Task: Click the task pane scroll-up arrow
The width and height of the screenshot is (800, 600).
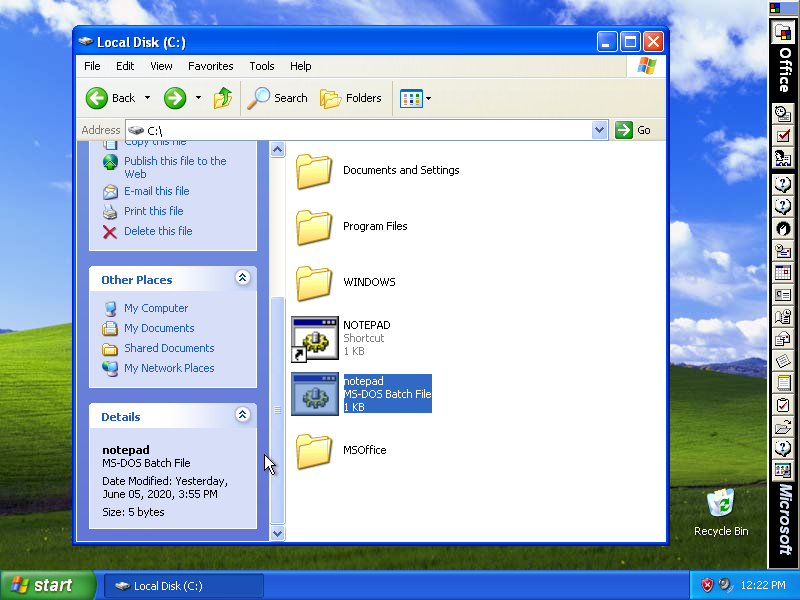Action: 278,149
